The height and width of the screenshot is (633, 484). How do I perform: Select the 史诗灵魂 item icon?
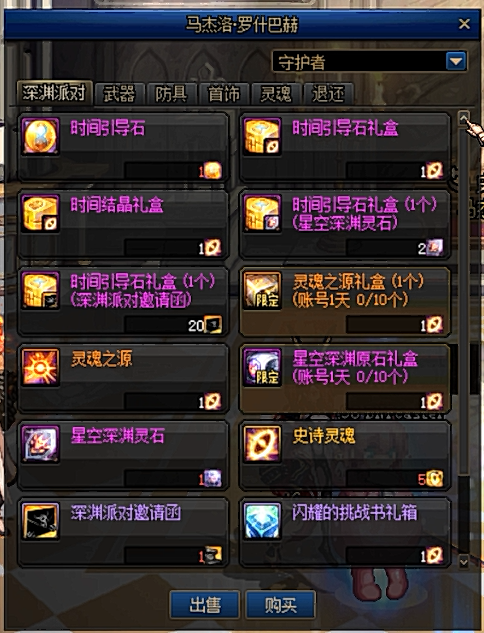pyautogui.click(x=262, y=444)
